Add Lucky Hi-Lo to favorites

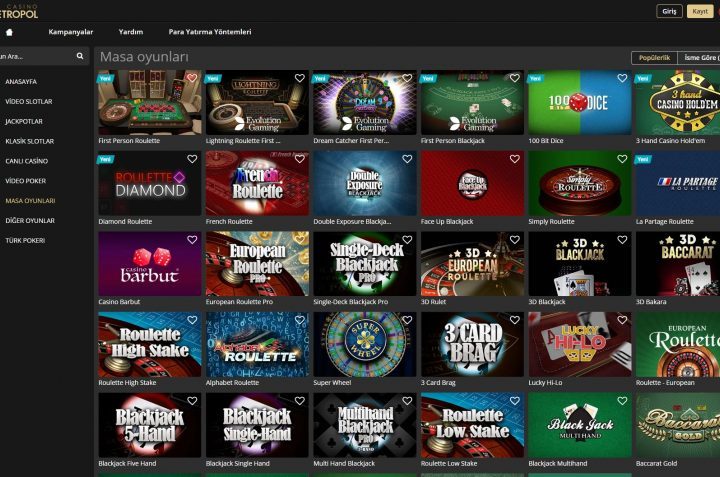coord(622,320)
